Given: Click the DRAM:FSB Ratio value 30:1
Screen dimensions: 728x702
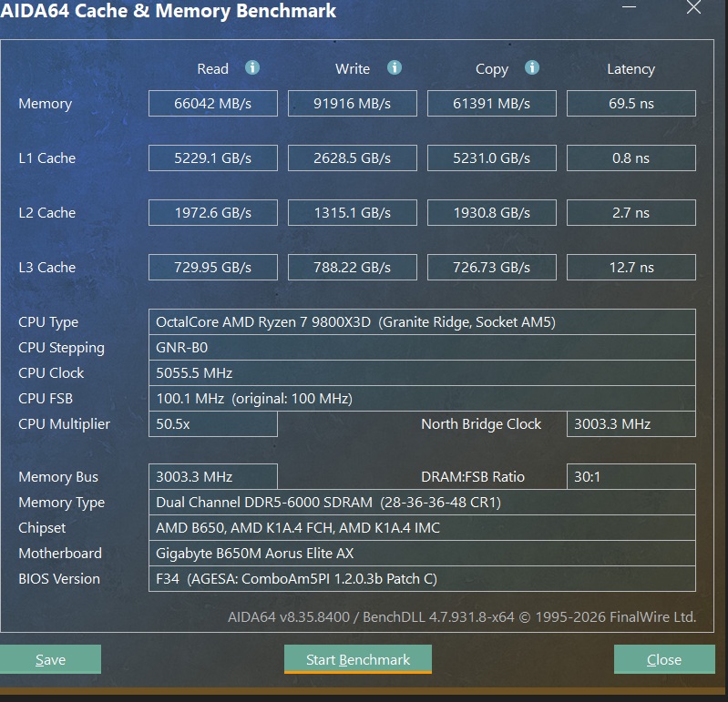Looking at the screenshot, I should [631, 476].
